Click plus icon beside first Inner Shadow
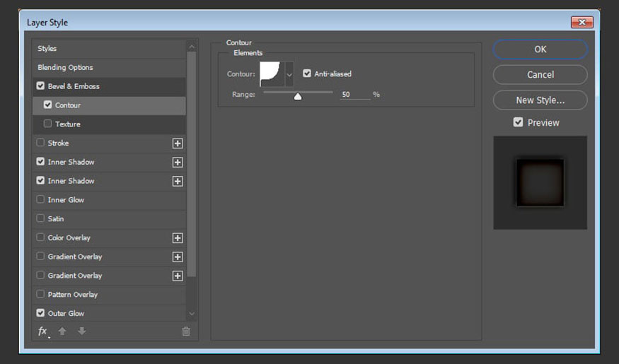 tap(178, 162)
